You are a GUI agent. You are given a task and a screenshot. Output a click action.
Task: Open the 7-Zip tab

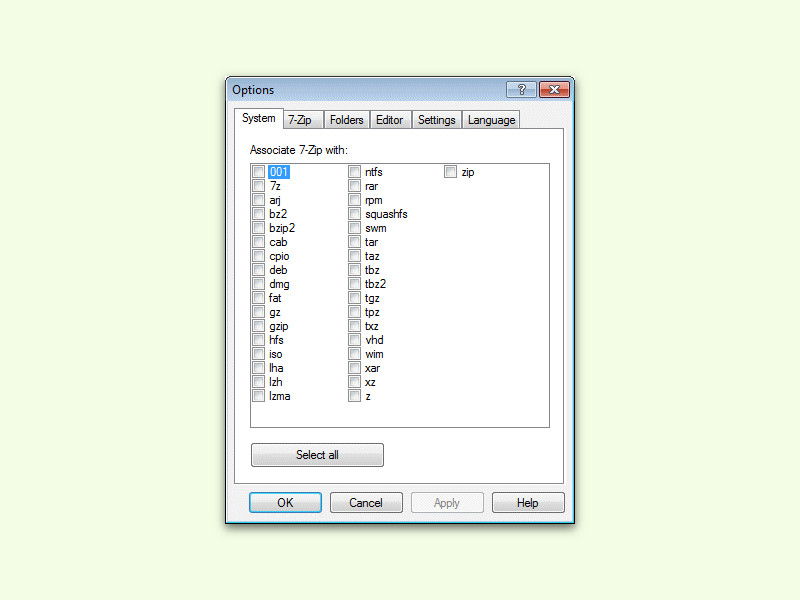[x=301, y=120]
